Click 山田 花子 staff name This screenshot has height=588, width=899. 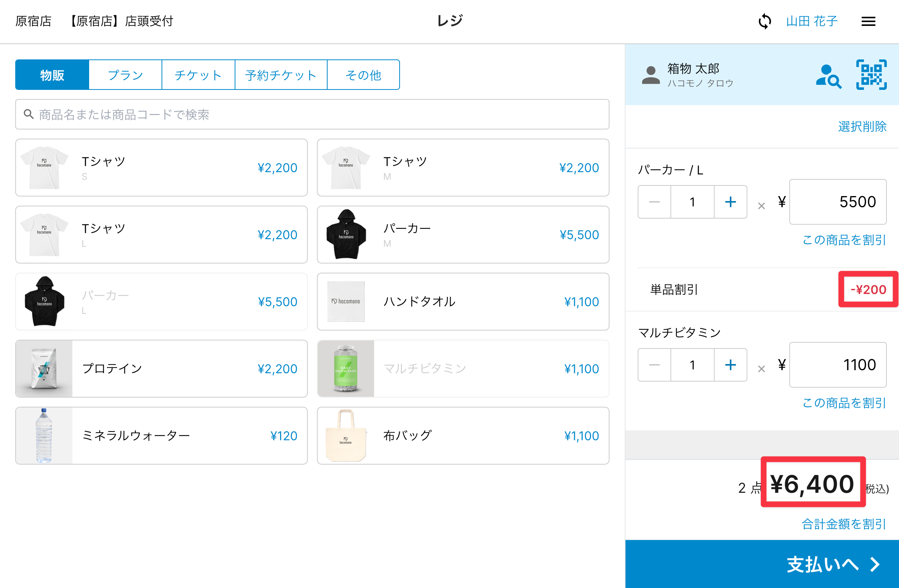coord(812,21)
